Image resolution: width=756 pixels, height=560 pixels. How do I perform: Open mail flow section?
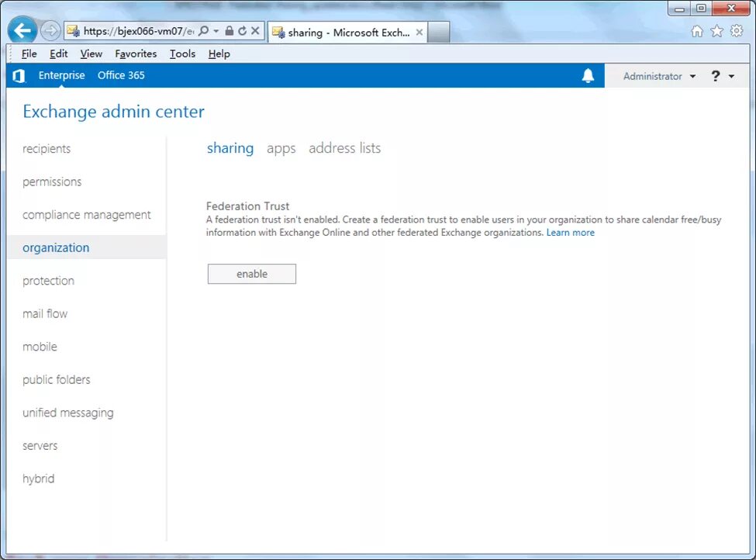click(x=45, y=313)
